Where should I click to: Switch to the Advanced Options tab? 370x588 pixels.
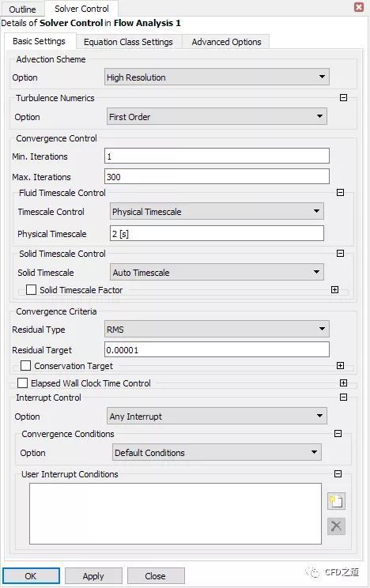pyautogui.click(x=226, y=42)
